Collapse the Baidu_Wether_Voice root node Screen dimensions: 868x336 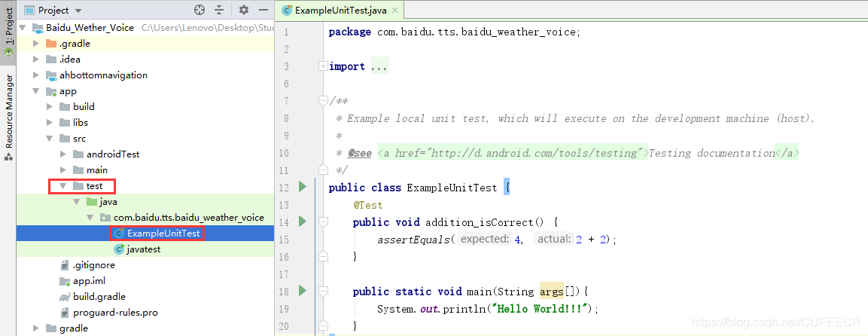(23, 28)
